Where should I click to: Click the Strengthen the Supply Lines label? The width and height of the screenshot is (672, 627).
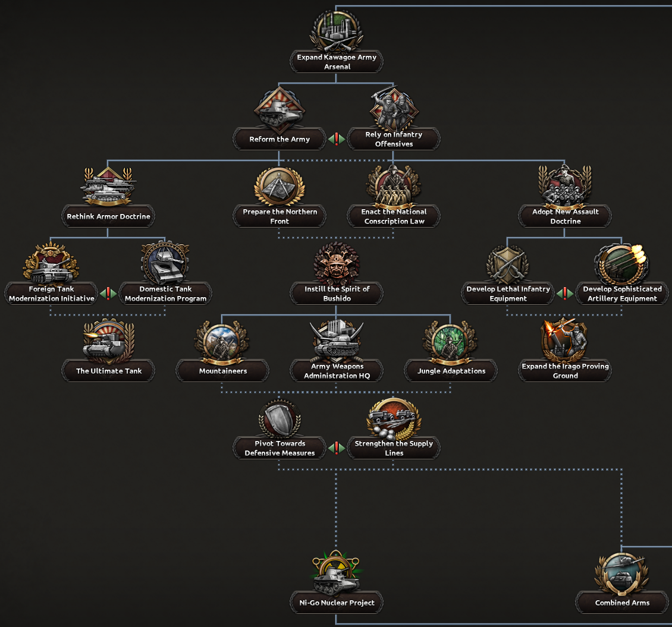[394, 448]
